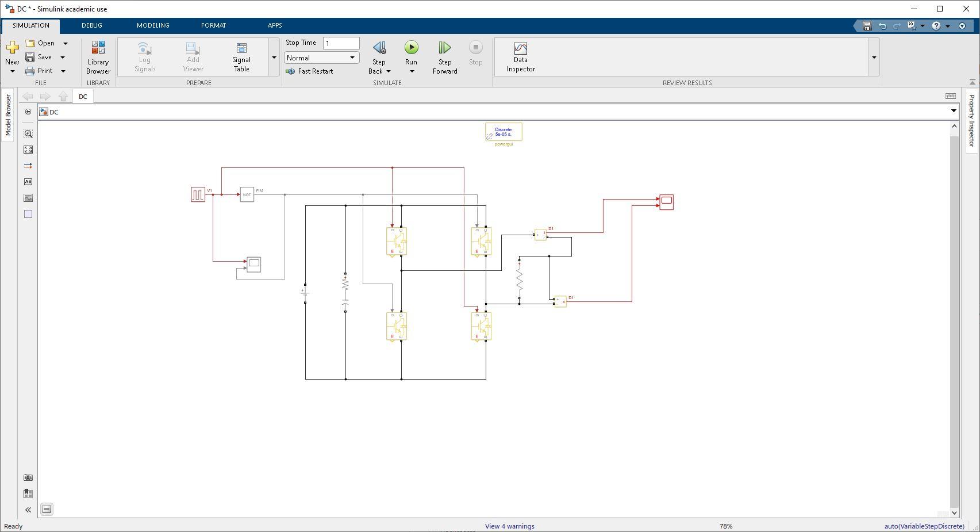980x532 pixels.
Task: Click the Zoom tool in palette
Action: 28,133
